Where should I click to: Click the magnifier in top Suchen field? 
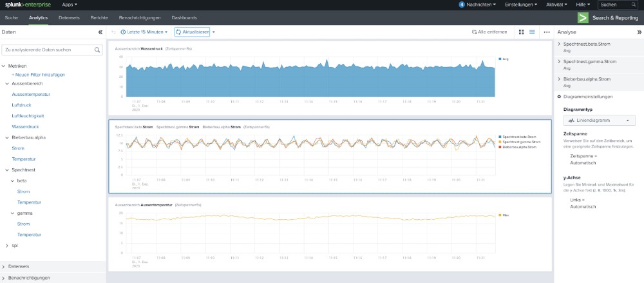633,5
